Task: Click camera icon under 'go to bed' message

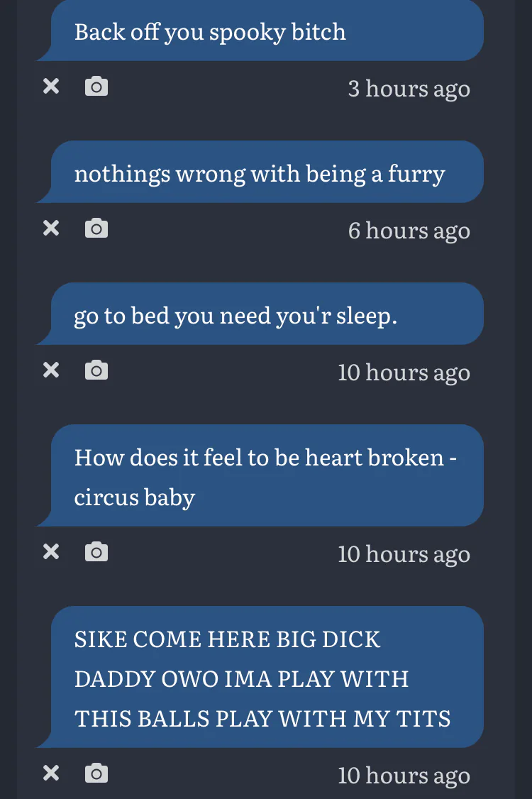Action: 96,370
